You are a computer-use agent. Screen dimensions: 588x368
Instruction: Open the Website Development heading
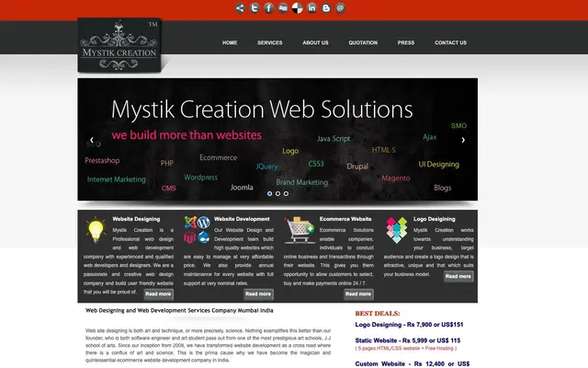tap(242, 219)
